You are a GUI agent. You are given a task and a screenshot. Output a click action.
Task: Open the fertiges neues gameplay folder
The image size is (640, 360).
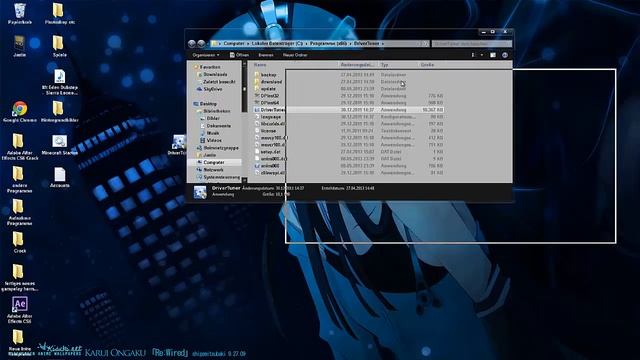[20, 278]
